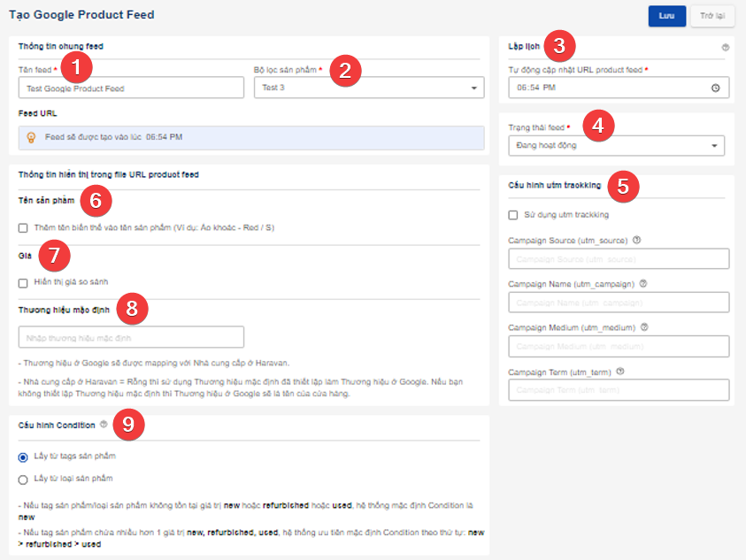
Task: Click help icon beside Campaign Name label
Action: coord(643,284)
